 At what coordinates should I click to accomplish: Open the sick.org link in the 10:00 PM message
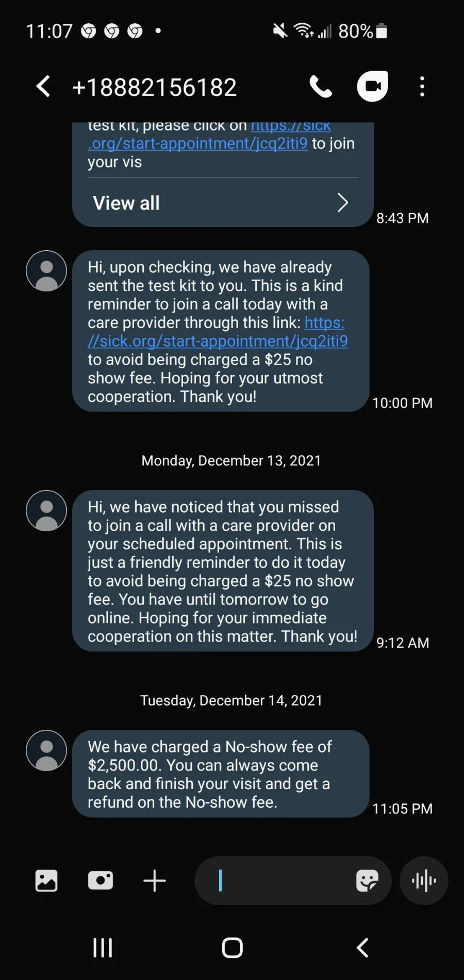click(x=218, y=332)
